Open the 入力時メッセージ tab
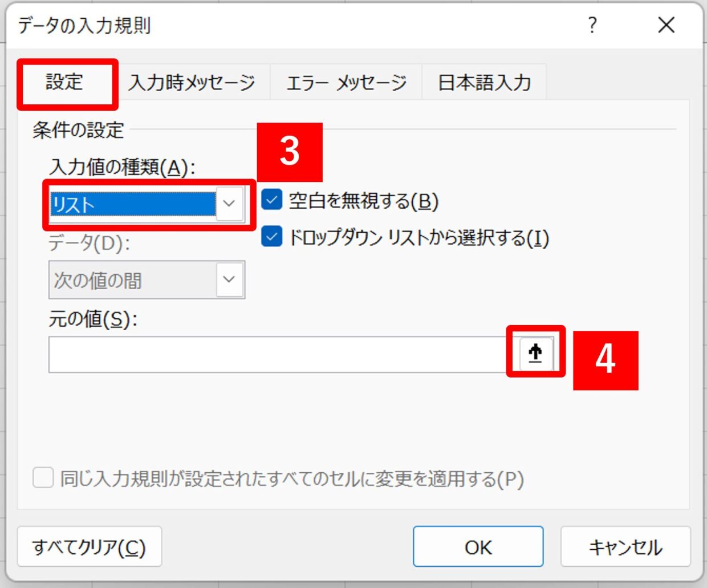Screen dimensions: 707x588 pos(192,83)
